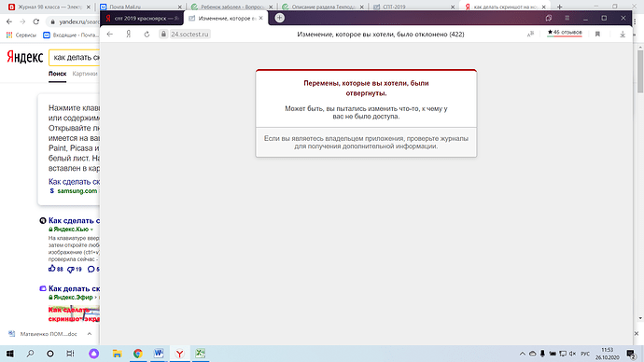This screenshot has width=644, height=362.
Task: Open the Сервисы apps bookmark
Action: pos(21,35)
